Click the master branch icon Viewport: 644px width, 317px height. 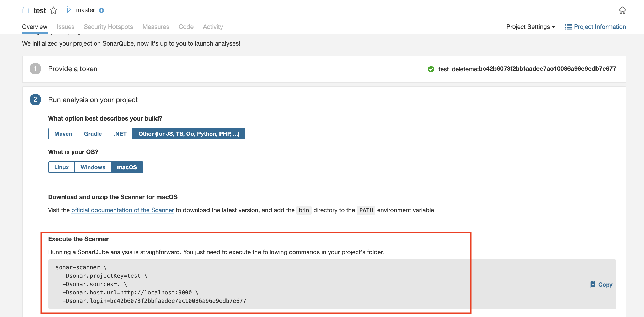68,10
